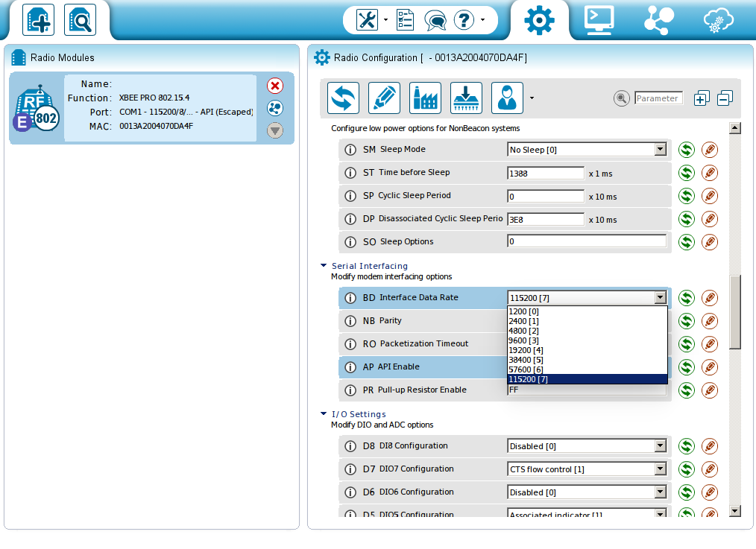The width and height of the screenshot is (756, 549).
Task: Click the settings scrollbar up arrow
Action: click(x=735, y=128)
